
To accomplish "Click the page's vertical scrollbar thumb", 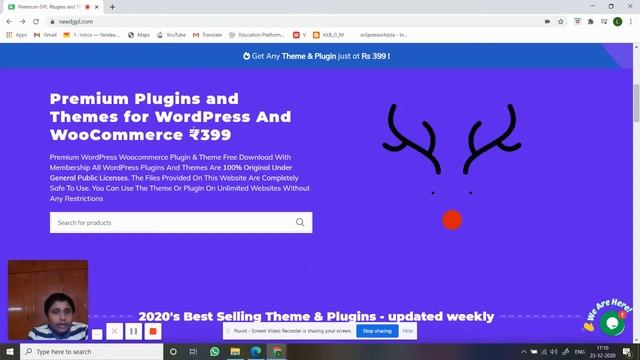I will pos(636,103).
